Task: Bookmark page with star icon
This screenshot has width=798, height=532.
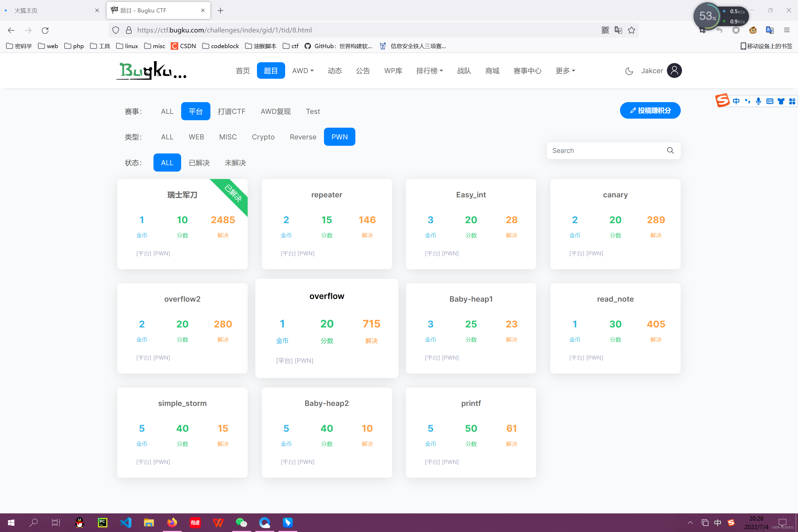Action: [631, 30]
